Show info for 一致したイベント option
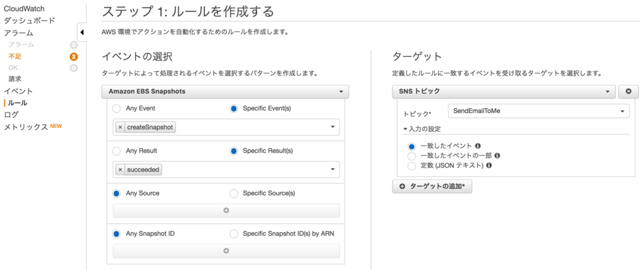644x270 pixels. (x=478, y=146)
